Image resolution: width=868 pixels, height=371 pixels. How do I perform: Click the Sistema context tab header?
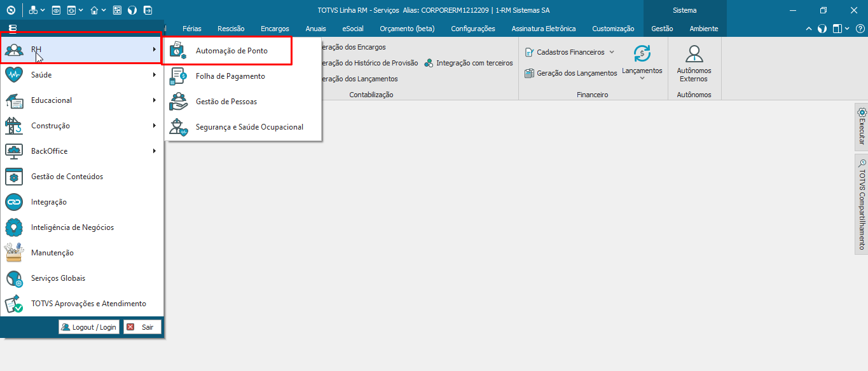685,10
